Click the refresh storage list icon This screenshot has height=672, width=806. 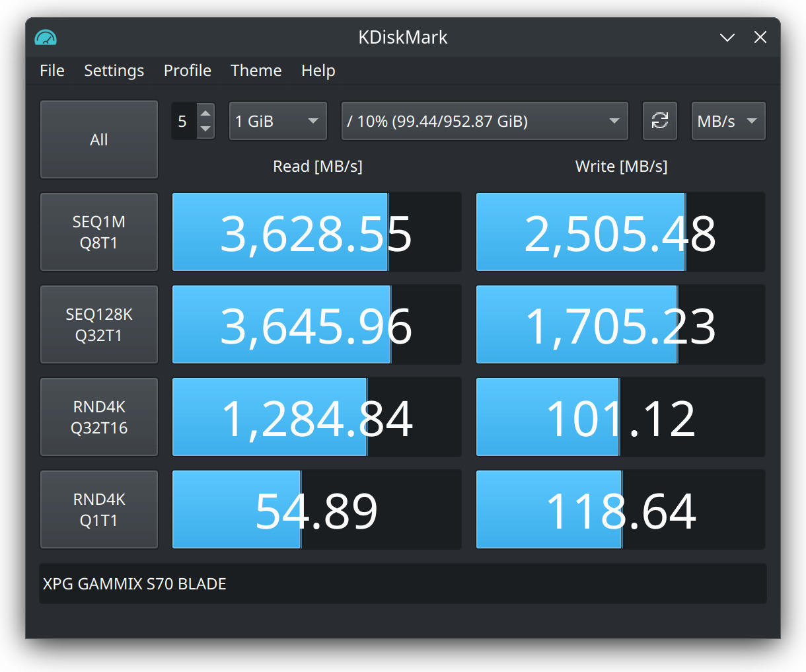(659, 121)
